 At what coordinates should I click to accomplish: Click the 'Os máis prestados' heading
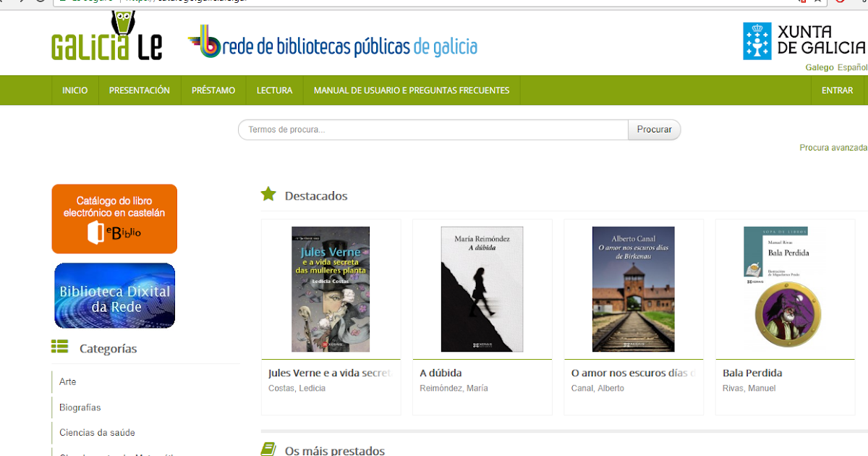pos(335,450)
